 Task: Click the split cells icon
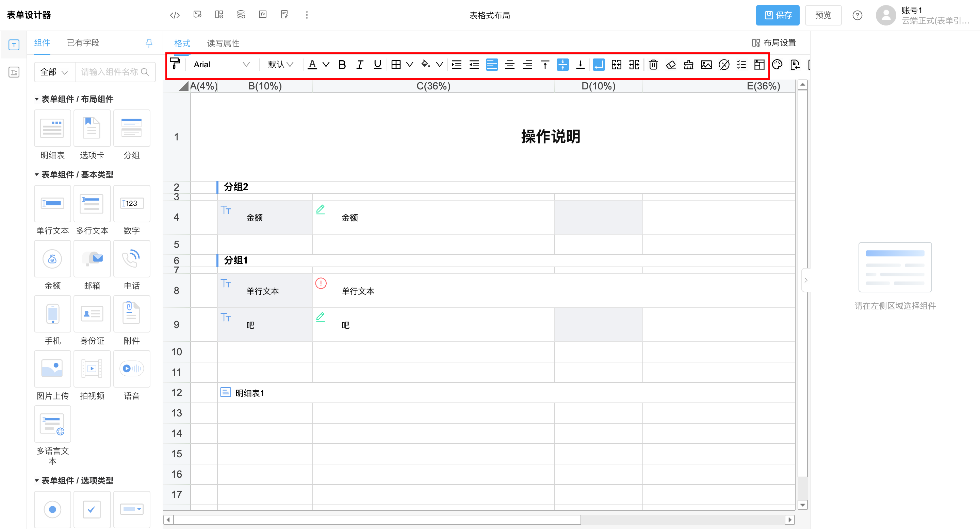[x=634, y=65]
